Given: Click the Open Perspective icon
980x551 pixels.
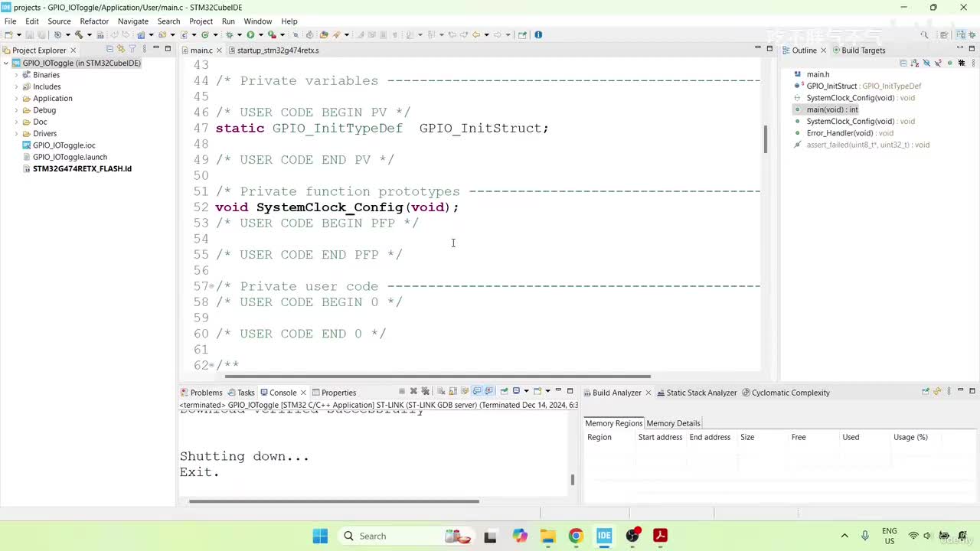Looking at the screenshot, I should point(944,34).
